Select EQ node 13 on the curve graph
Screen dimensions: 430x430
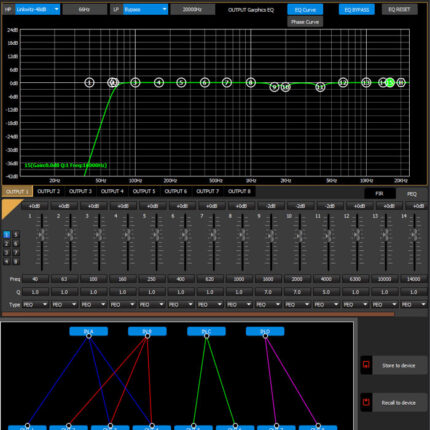[366, 82]
